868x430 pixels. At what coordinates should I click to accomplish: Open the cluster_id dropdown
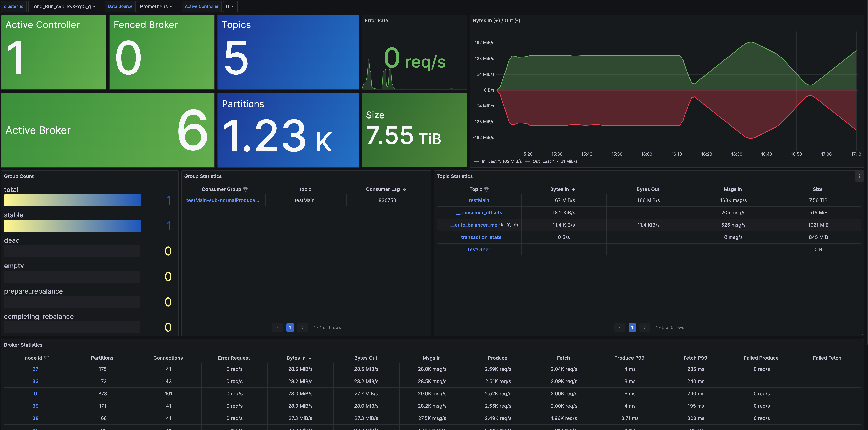[x=63, y=6]
